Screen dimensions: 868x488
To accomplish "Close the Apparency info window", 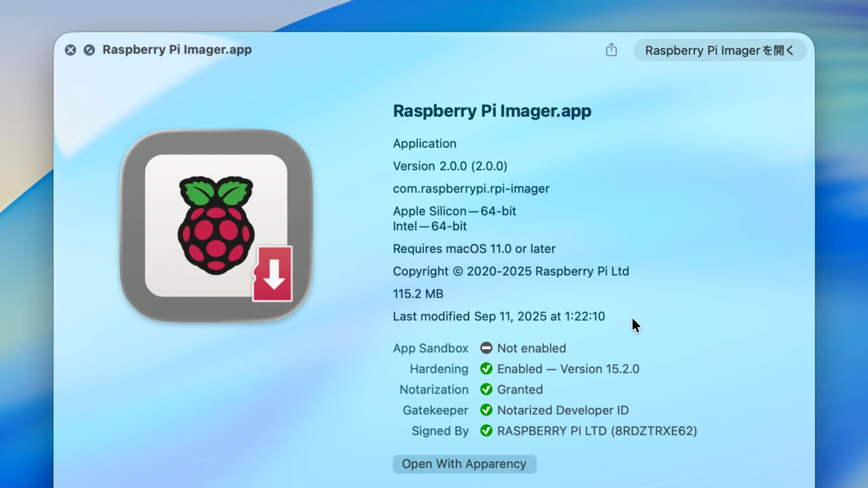I will [70, 49].
